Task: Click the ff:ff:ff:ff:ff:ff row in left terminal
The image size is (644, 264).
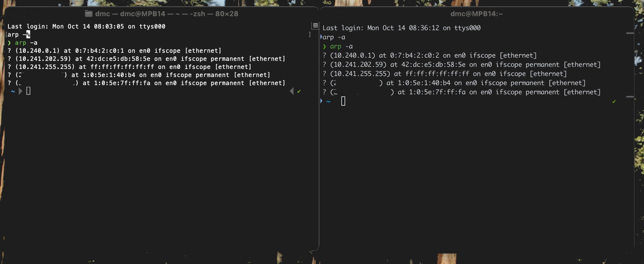Action: point(129,67)
